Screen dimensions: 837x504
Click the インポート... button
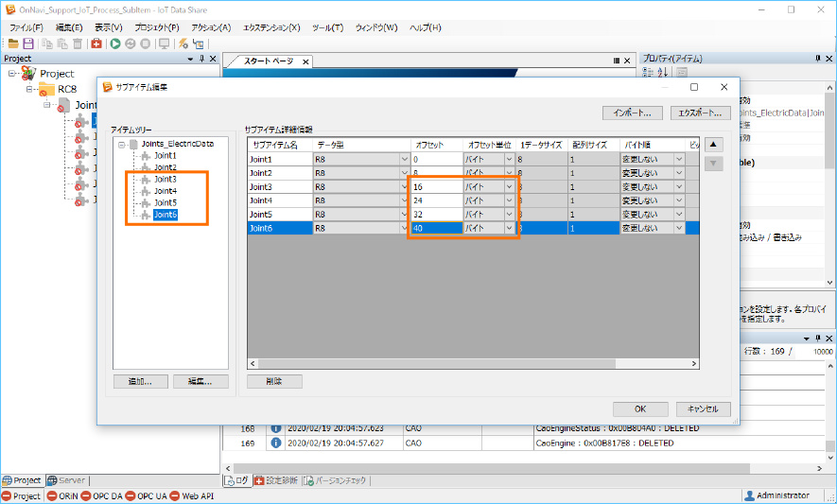point(632,113)
